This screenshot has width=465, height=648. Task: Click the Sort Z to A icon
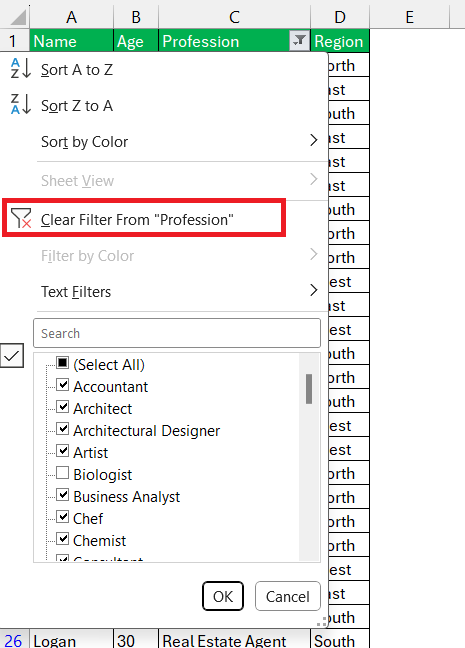tap(21, 104)
